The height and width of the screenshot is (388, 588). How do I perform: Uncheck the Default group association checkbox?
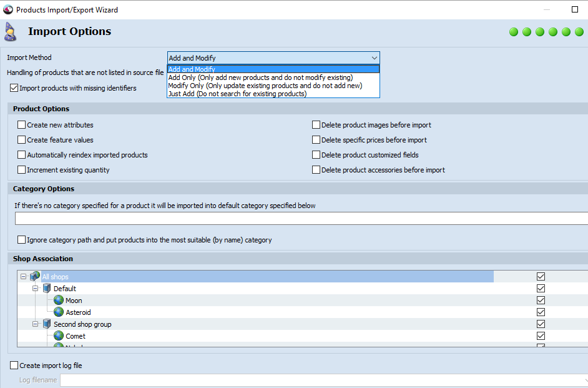click(x=541, y=289)
